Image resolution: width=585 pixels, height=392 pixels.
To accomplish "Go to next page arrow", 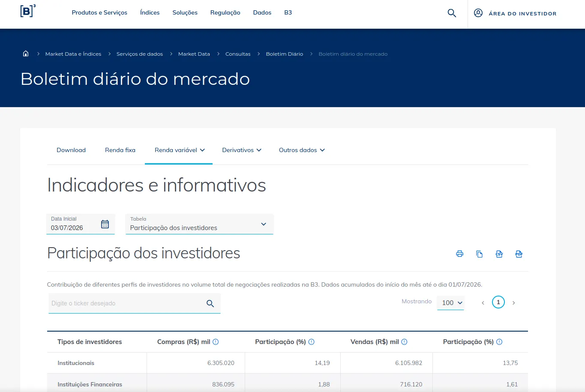I will click(513, 303).
